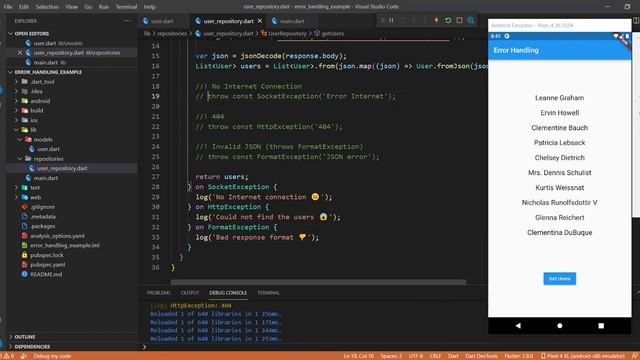Click the emulator status bar clock icon

[507, 36]
